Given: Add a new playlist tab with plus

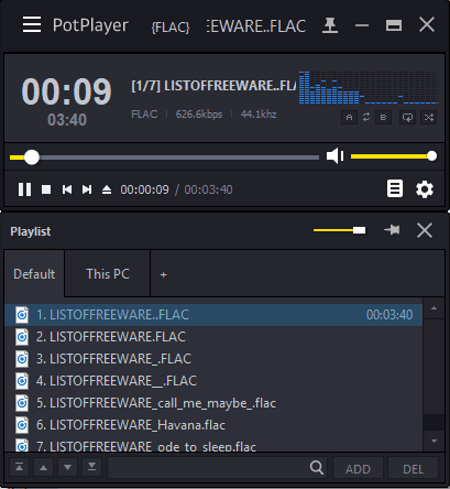Looking at the screenshot, I should tap(163, 275).
